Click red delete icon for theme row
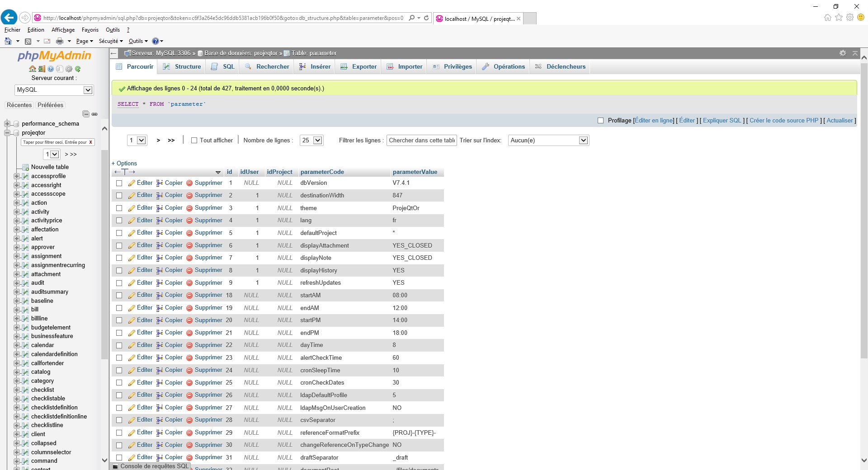This screenshot has height=470, width=868. 189,208
